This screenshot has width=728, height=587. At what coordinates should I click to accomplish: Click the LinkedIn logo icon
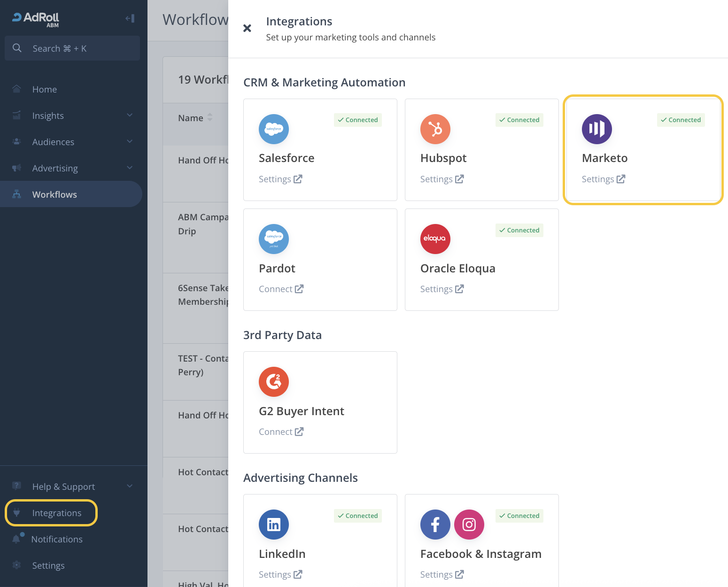click(x=274, y=525)
